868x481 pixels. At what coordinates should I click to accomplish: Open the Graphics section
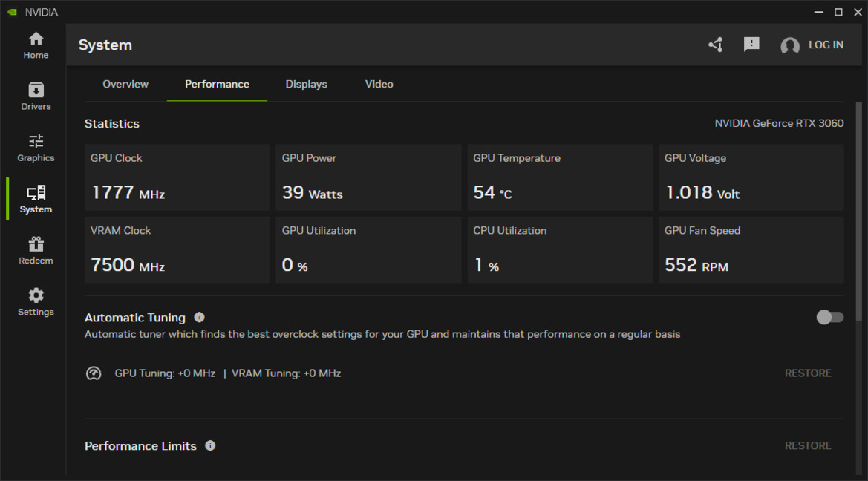pos(35,148)
